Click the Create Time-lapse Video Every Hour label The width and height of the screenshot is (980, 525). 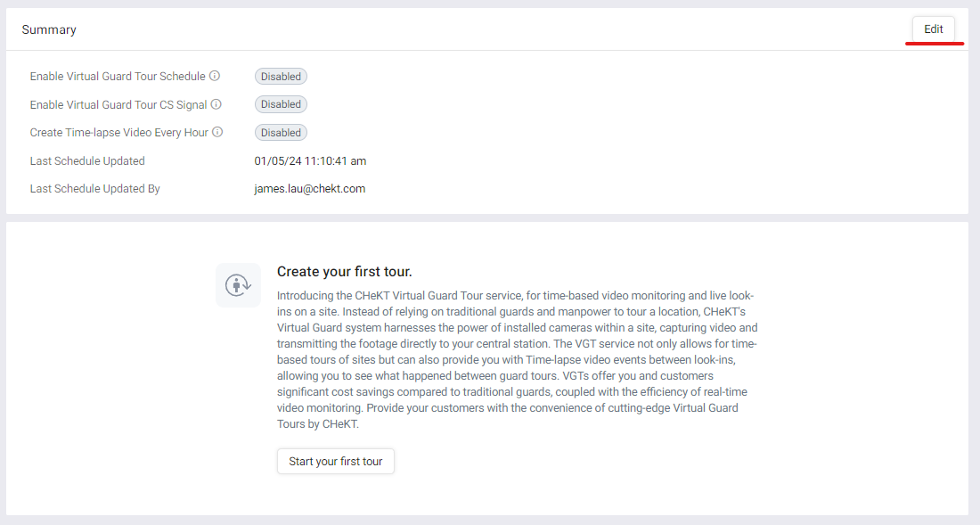(x=118, y=133)
